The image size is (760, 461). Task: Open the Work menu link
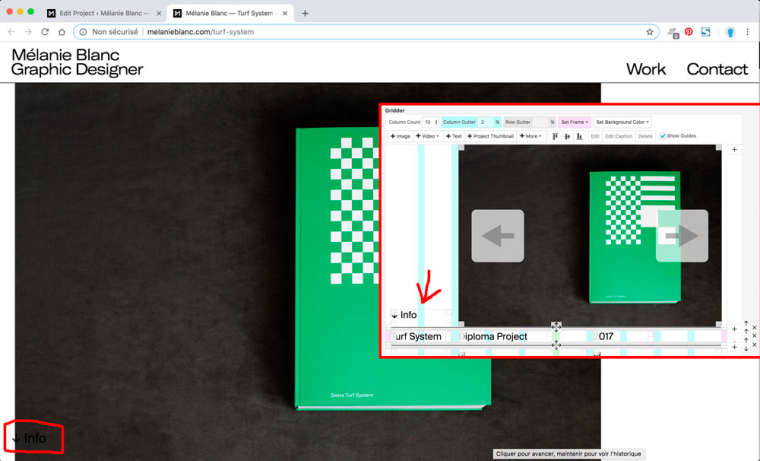646,69
